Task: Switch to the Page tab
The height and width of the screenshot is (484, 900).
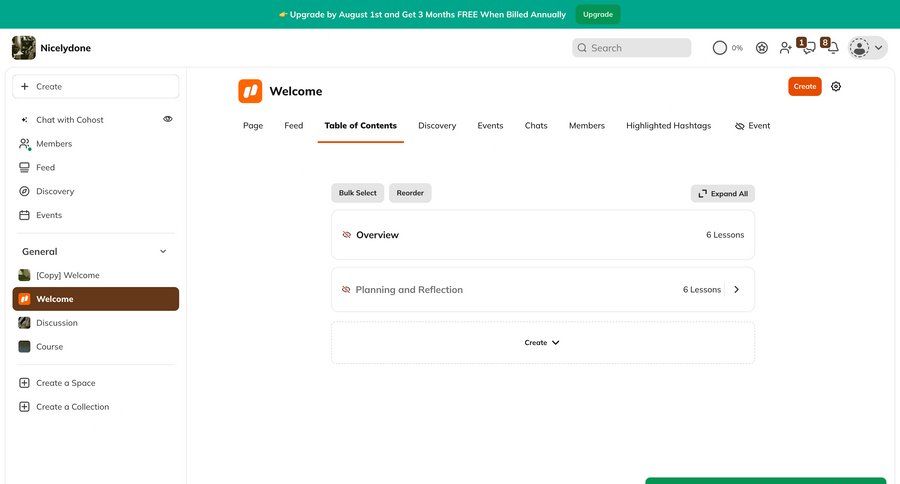Action: coord(253,125)
